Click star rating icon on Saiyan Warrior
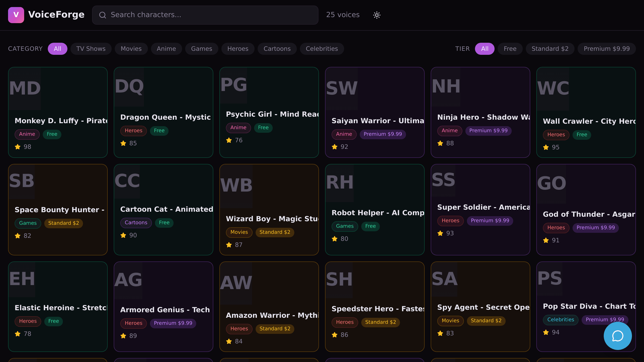Viewport: 644px width, 362px height. click(x=335, y=147)
